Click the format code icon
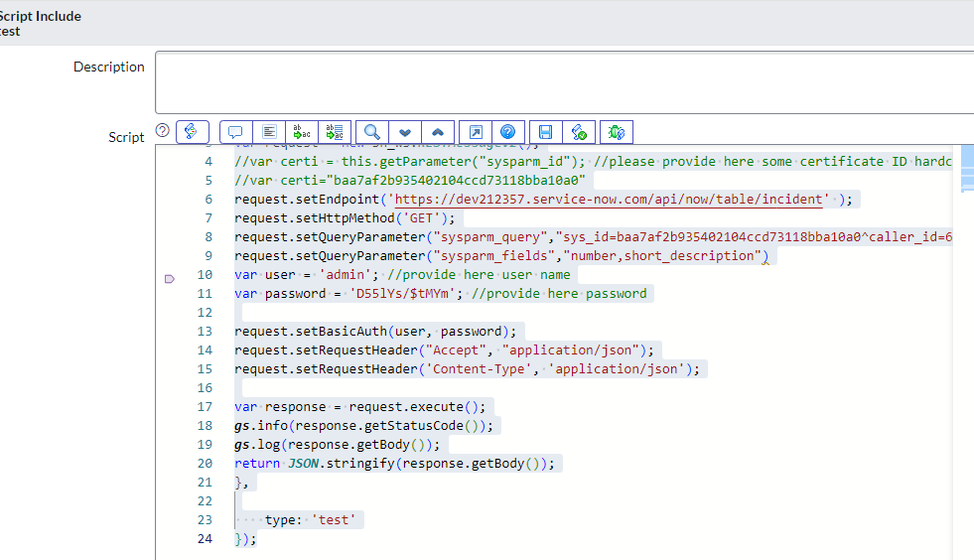Screen dimensions: 974x560 tap(268, 132)
